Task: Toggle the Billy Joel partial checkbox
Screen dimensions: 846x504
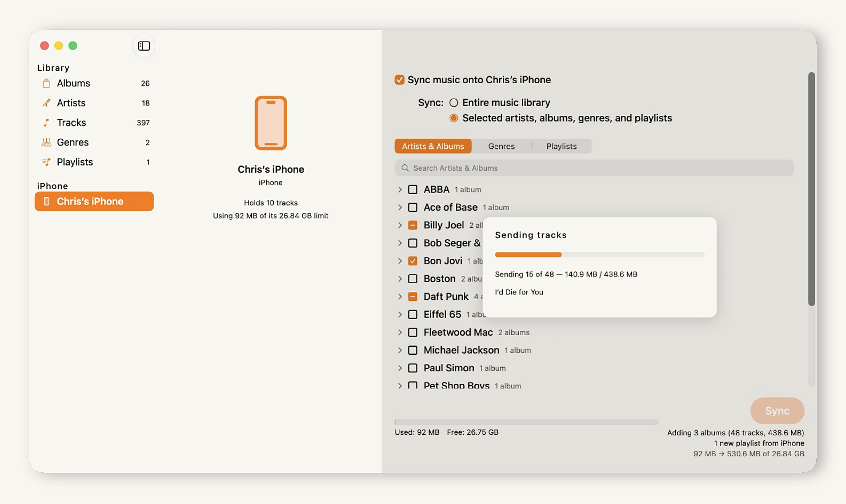Action: pyautogui.click(x=413, y=225)
